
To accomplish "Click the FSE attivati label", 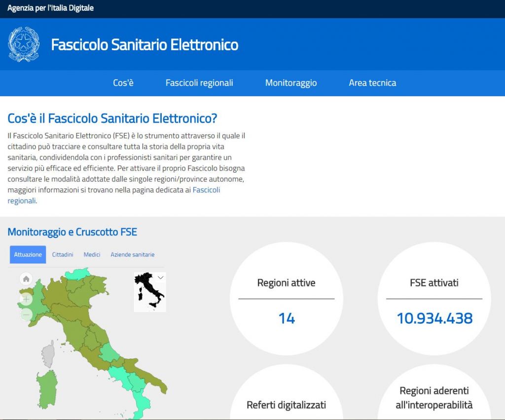I will 434,282.
